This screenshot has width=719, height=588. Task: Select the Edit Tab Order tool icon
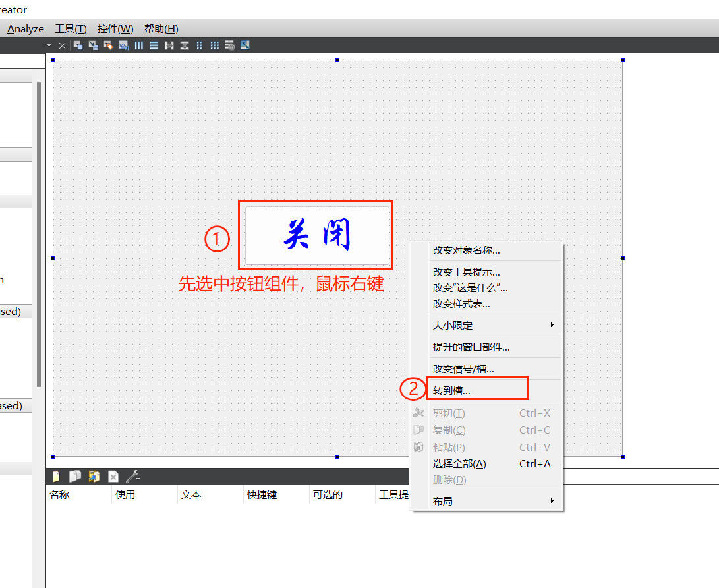pos(123,45)
